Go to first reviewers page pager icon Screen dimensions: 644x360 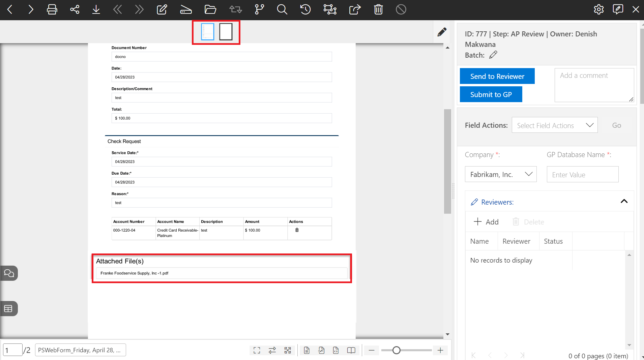pos(474,355)
